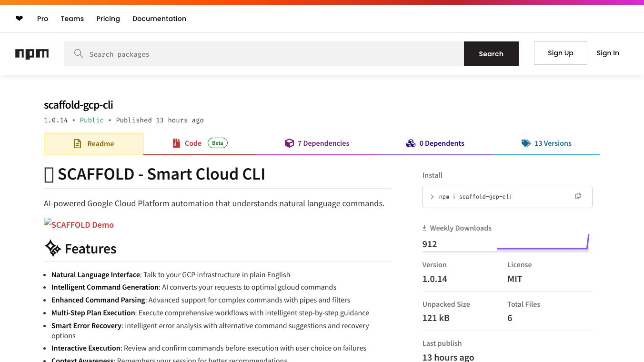
Task: Click the Dependencies cube icon
Action: [289, 143]
